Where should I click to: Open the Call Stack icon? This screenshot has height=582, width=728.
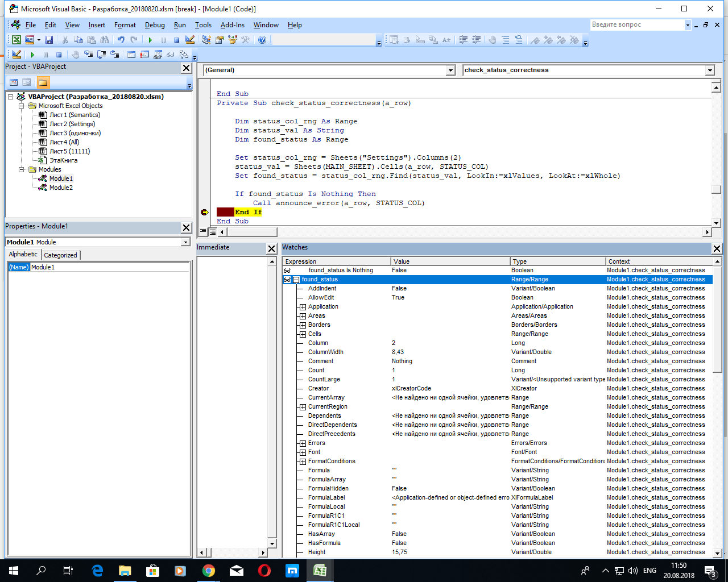(x=185, y=54)
